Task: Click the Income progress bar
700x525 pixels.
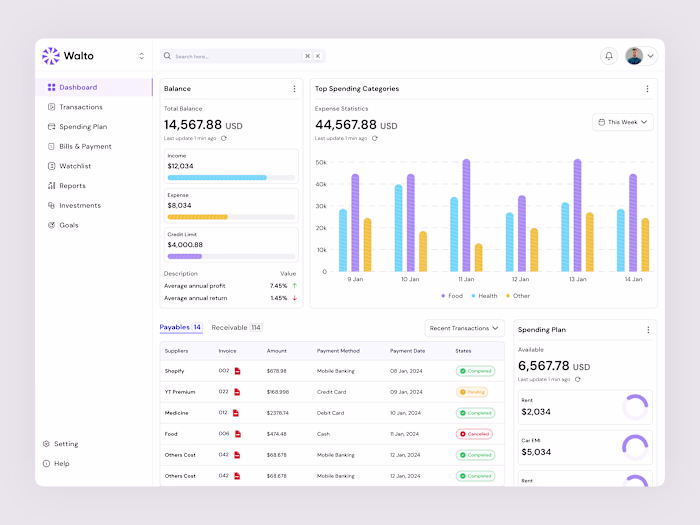Action: coord(231,178)
